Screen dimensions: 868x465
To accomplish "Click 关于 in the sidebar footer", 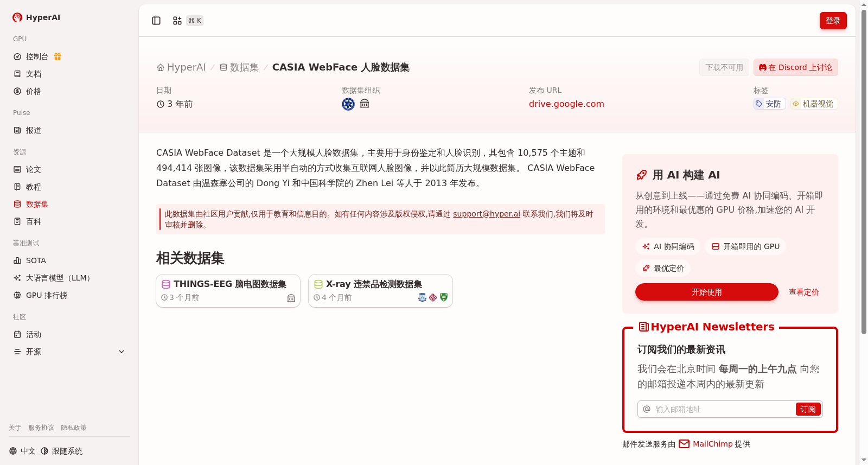I will (15, 428).
